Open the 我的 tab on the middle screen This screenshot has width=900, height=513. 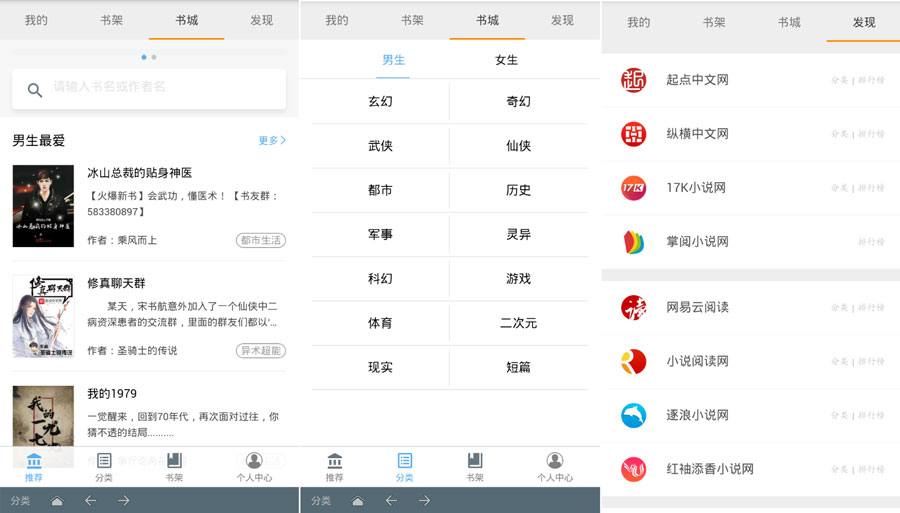point(337,20)
